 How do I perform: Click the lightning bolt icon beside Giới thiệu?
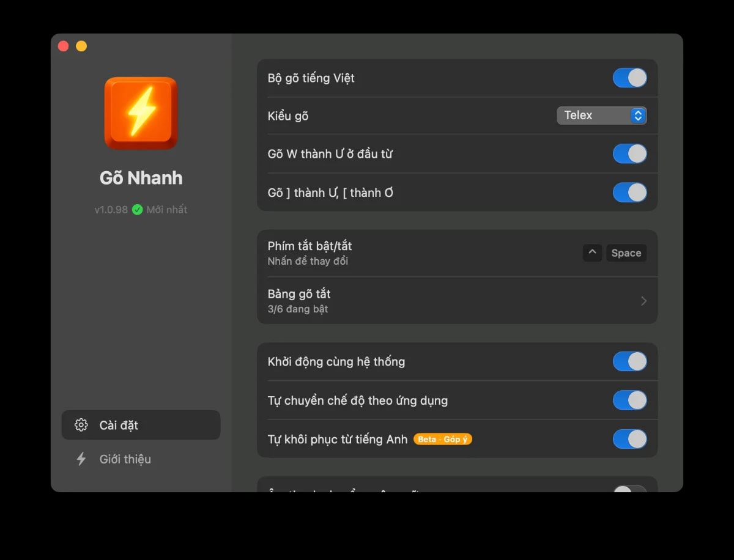point(82,459)
